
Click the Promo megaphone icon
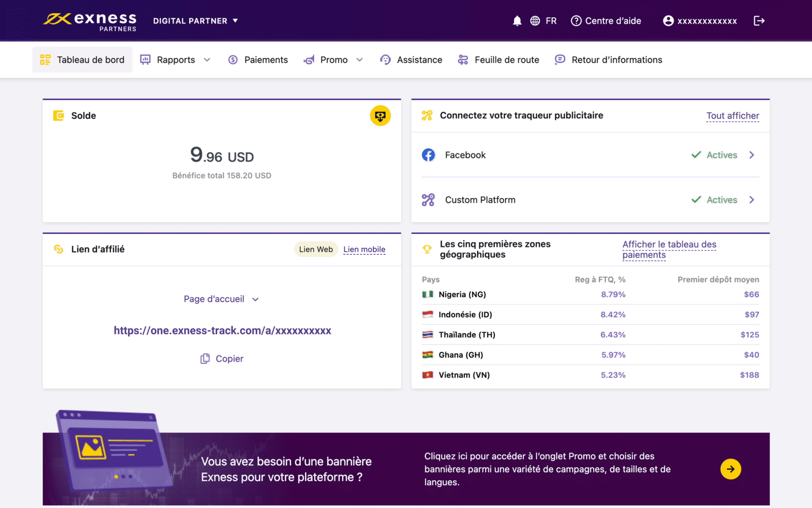click(309, 60)
